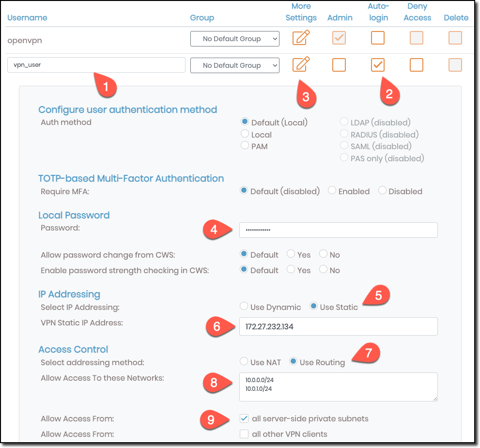Viewport: 480px width, 448px height.
Task: Click the Username column header
Action: (27, 17)
